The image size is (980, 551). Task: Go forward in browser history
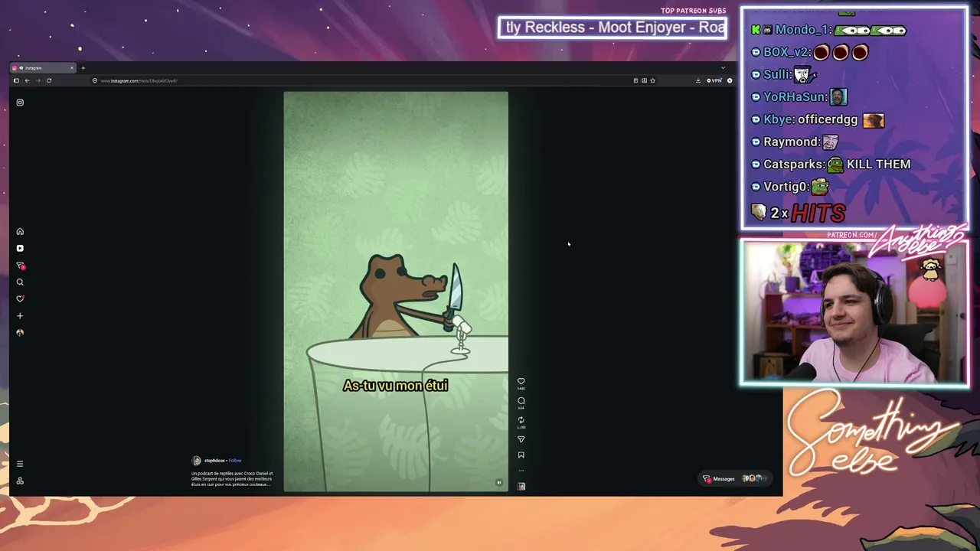tap(38, 80)
